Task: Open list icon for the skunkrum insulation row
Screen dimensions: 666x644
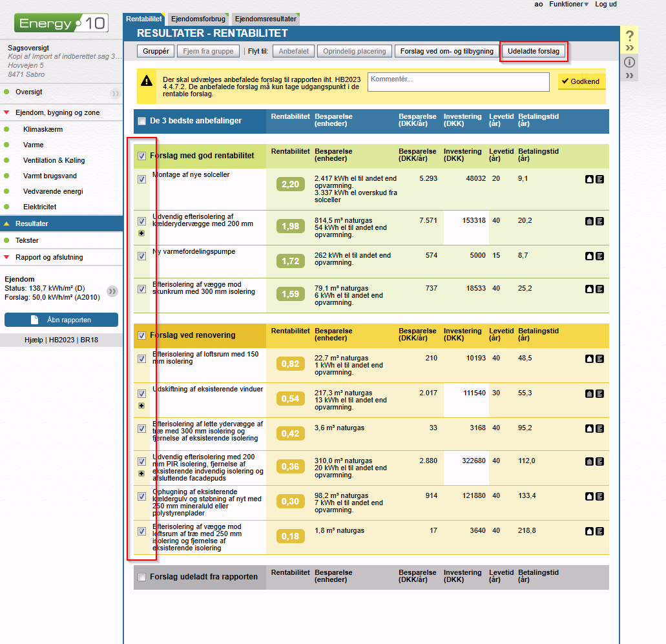Action: 599,289
